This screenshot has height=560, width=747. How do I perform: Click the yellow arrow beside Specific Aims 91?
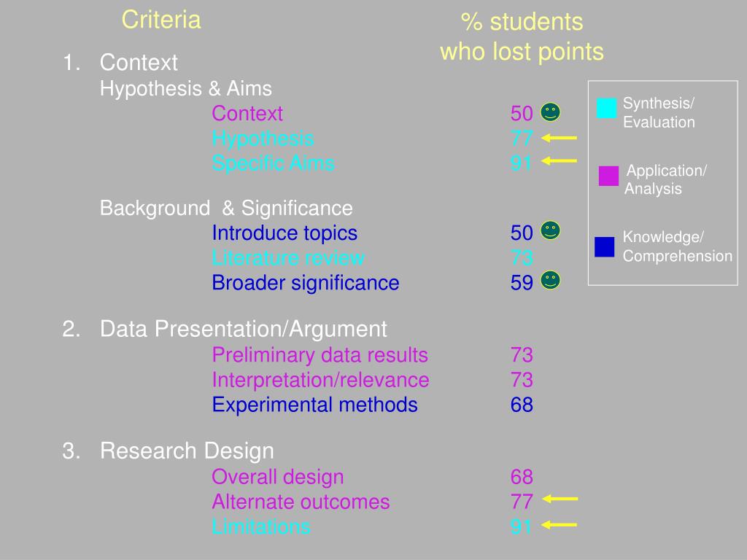pyautogui.click(x=560, y=161)
